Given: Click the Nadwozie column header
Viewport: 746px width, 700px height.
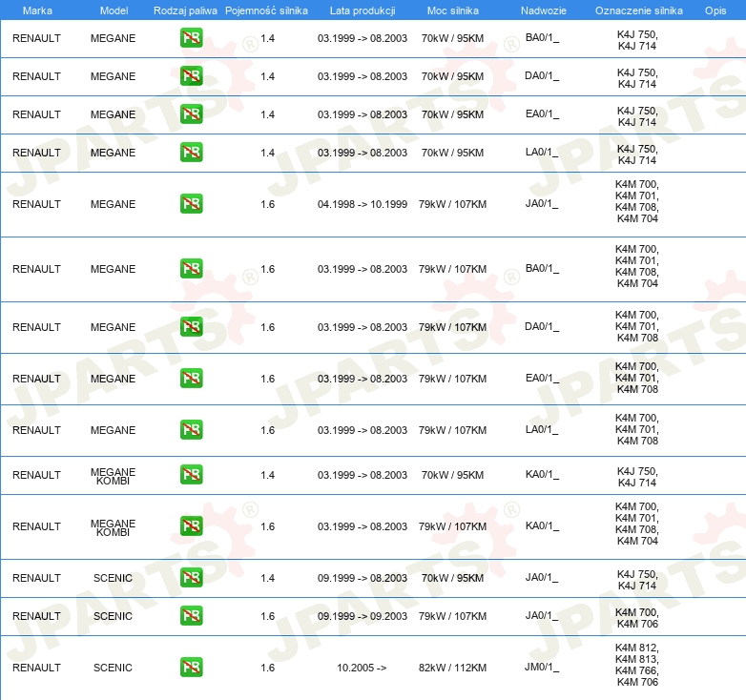Looking at the screenshot, I should (544, 10).
